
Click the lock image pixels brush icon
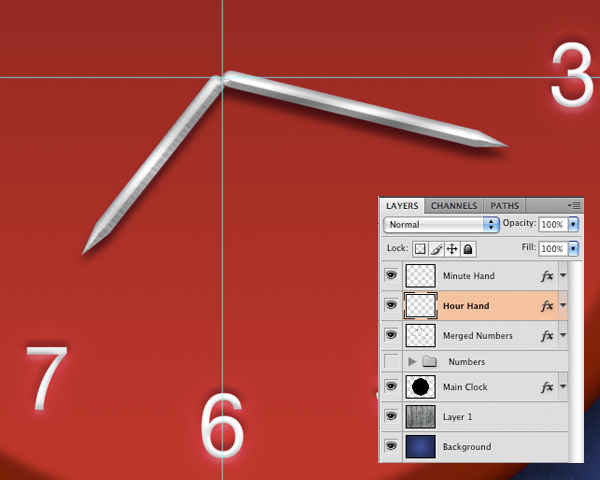pos(436,248)
